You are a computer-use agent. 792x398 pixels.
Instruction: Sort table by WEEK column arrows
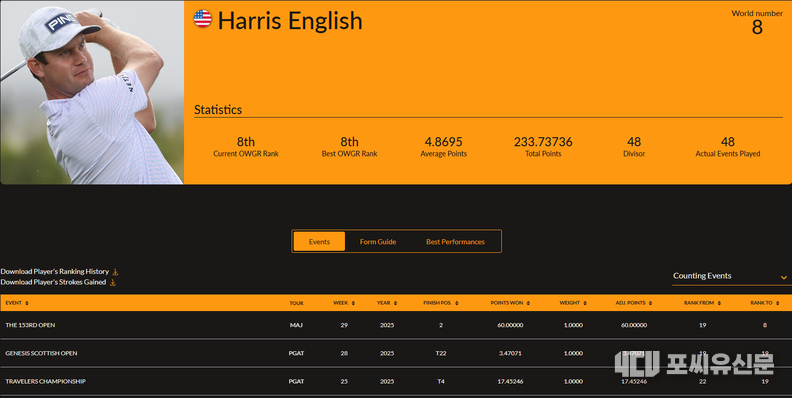pyautogui.click(x=353, y=303)
